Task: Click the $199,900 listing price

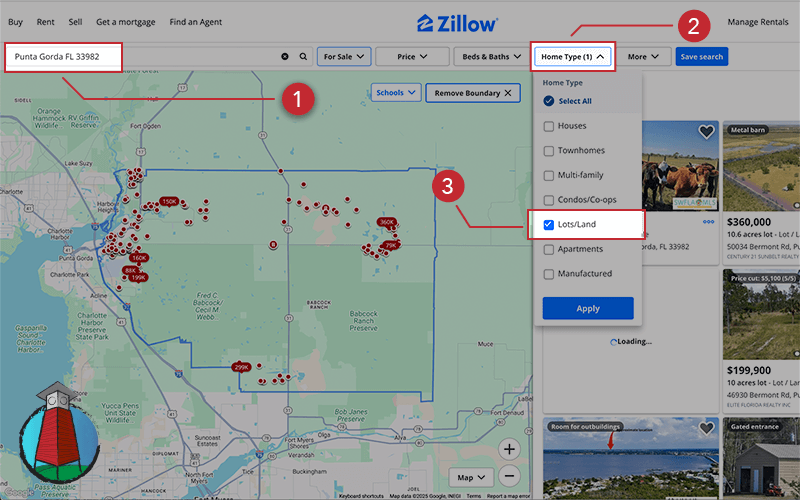Action: coord(748,370)
